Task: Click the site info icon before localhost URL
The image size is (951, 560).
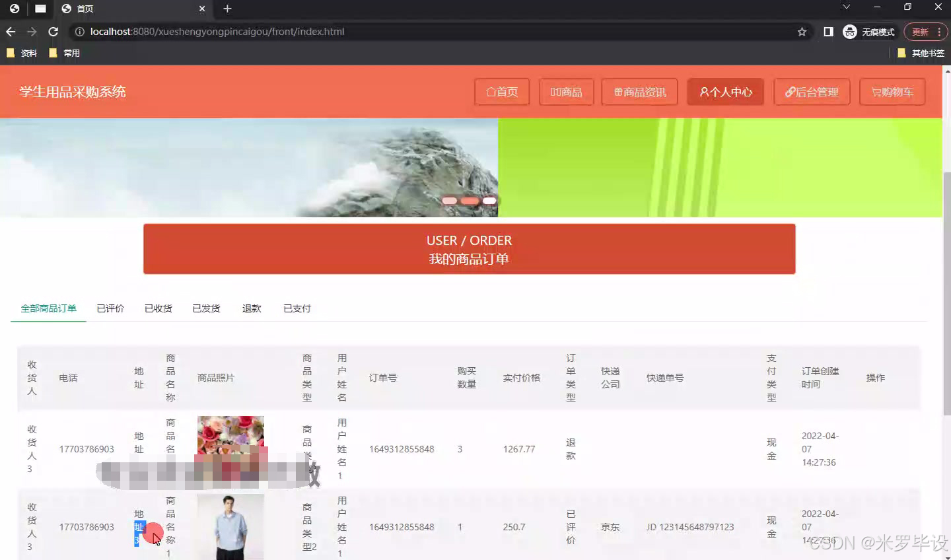Action: point(79,31)
